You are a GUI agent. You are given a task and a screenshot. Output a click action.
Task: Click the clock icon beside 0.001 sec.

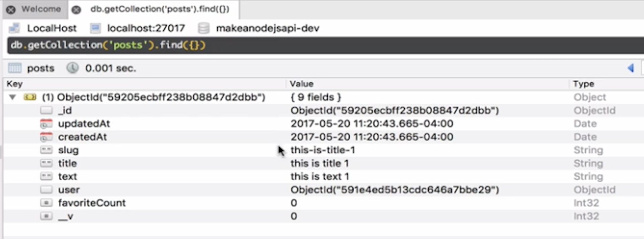point(72,68)
